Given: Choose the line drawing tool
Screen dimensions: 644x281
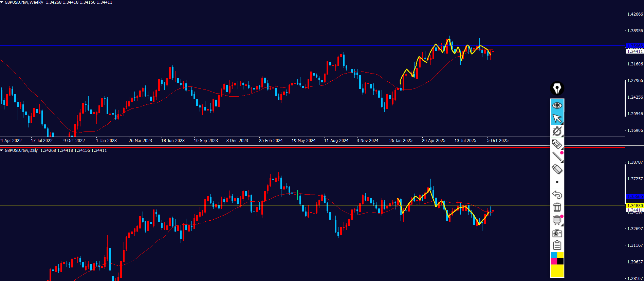Looking at the screenshot, I should pyautogui.click(x=557, y=156).
